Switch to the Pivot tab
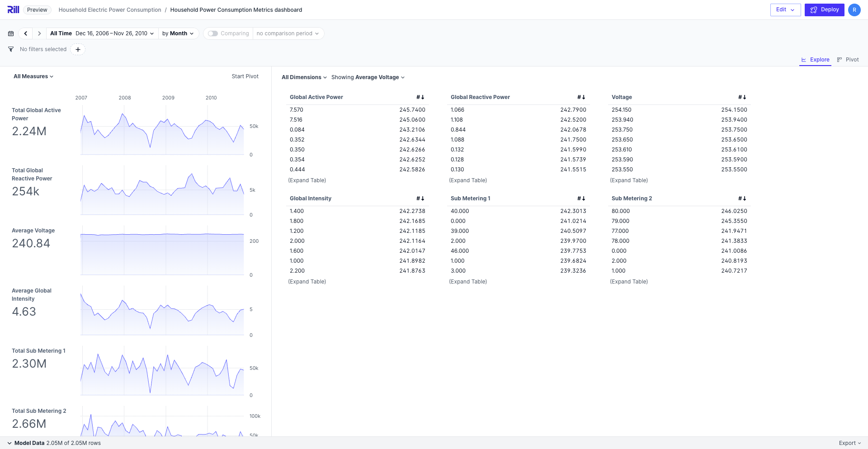Image resolution: width=868 pixels, height=449 pixels. [848, 60]
